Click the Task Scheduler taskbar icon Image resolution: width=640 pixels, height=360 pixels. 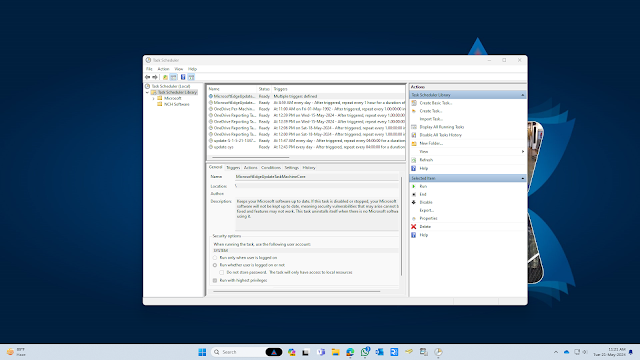438,352
